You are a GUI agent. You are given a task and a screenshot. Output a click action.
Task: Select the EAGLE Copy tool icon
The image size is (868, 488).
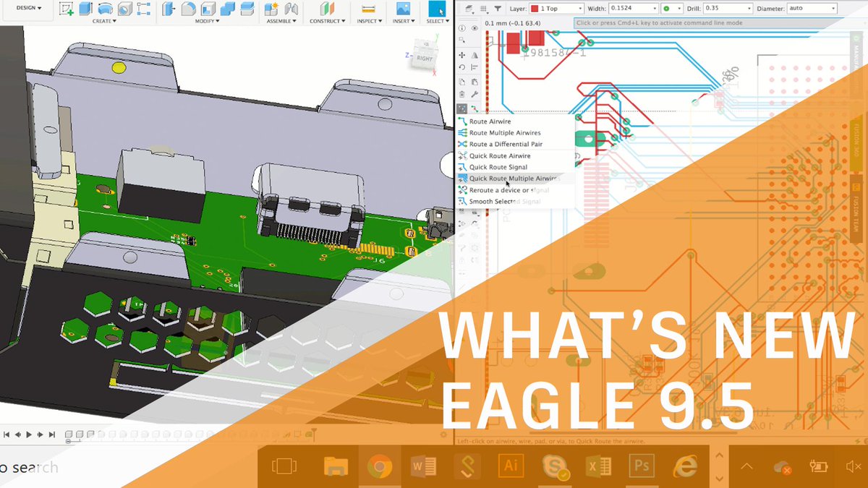point(462,82)
